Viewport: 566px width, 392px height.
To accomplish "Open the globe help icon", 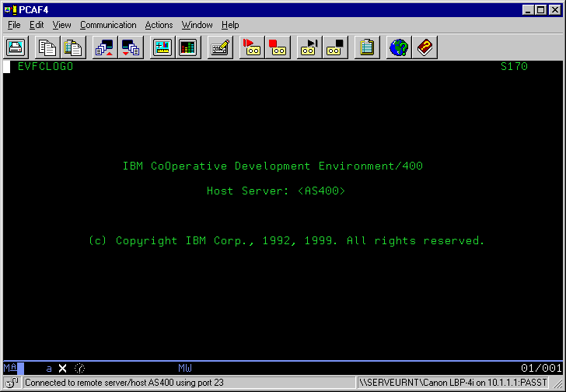I will [398, 47].
